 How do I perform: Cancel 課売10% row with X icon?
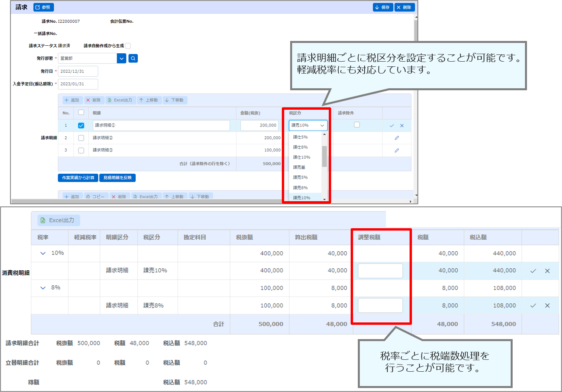547,271
